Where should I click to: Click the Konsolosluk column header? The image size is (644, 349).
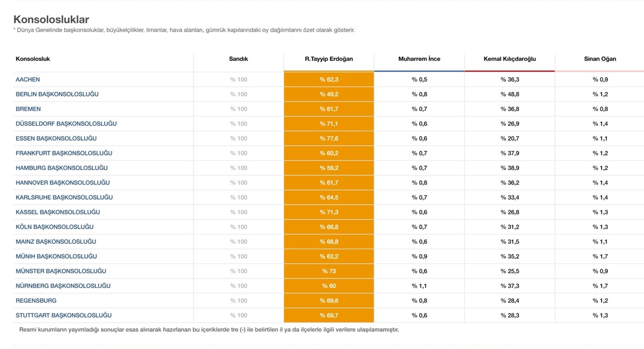33,59
